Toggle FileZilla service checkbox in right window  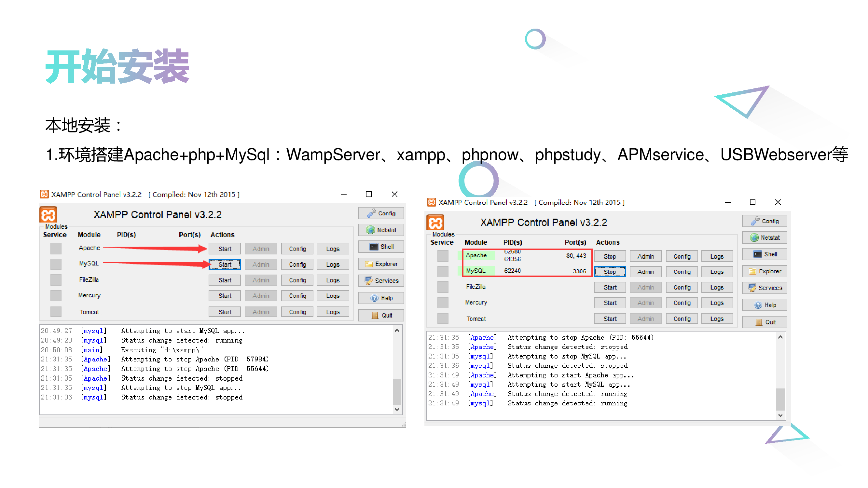point(443,287)
